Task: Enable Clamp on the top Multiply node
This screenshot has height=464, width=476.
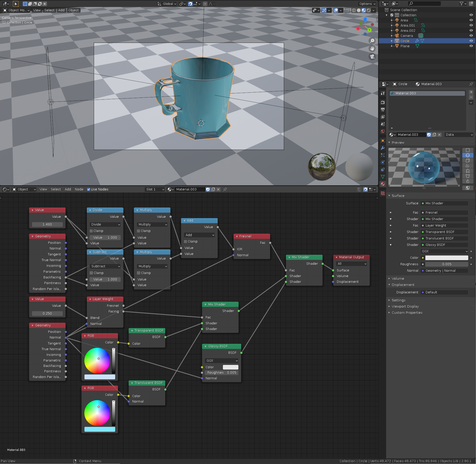Action: 138,231
